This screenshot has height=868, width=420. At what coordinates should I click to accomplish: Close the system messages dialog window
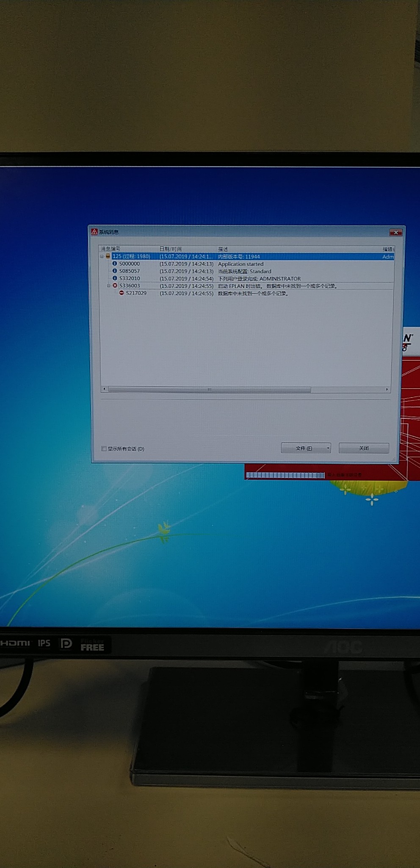pyautogui.click(x=395, y=232)
